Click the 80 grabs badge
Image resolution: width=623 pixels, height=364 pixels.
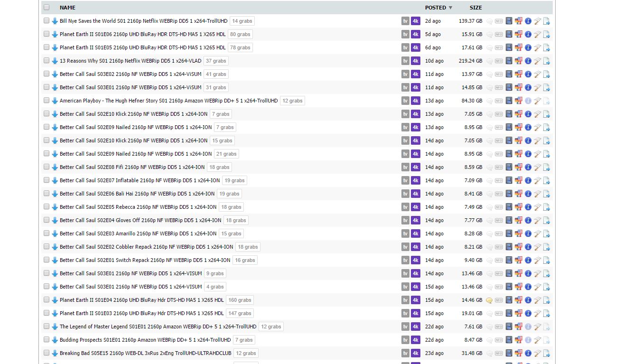click(240, 34)
